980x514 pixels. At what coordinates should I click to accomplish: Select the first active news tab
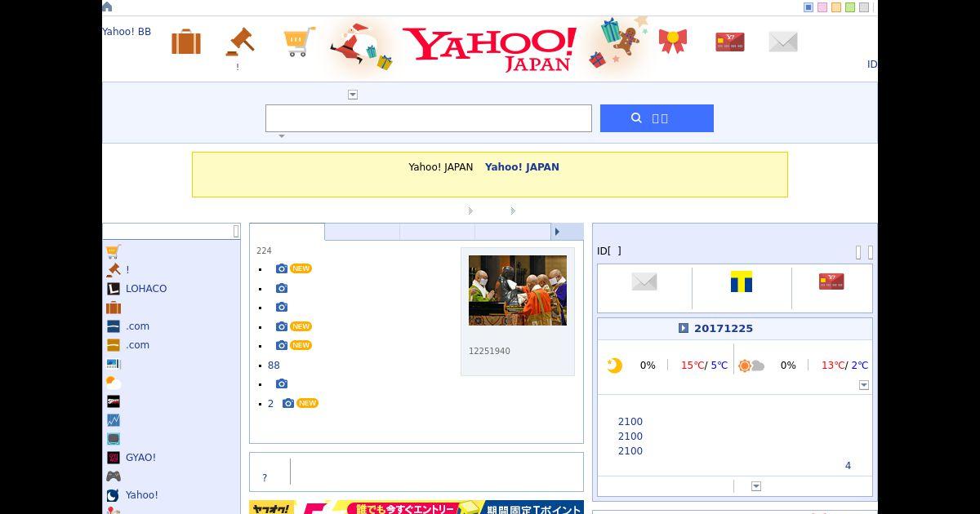coord(287,232)
